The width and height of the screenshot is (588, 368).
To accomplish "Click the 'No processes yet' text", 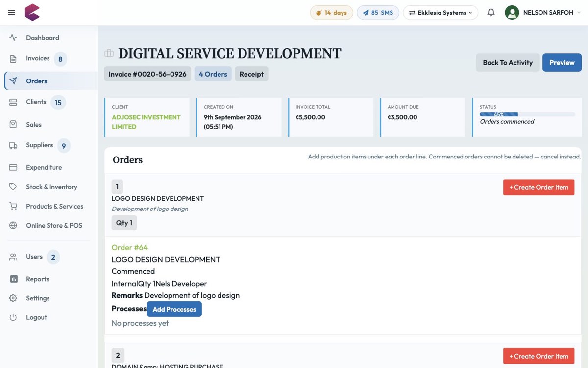I will click(140, 323).
